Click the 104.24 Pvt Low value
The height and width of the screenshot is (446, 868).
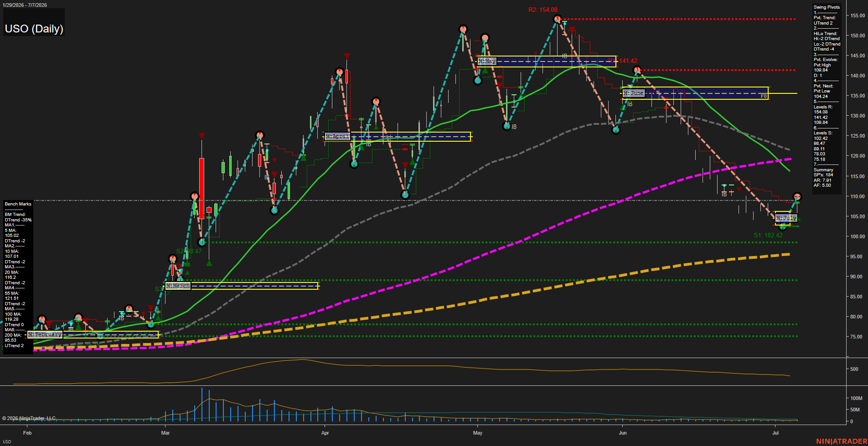(821, 97)
